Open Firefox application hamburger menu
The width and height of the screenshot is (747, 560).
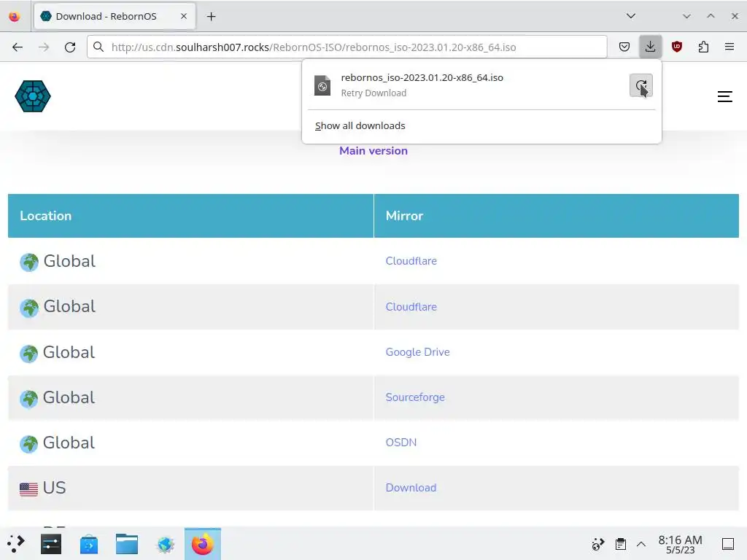point(729,47)
